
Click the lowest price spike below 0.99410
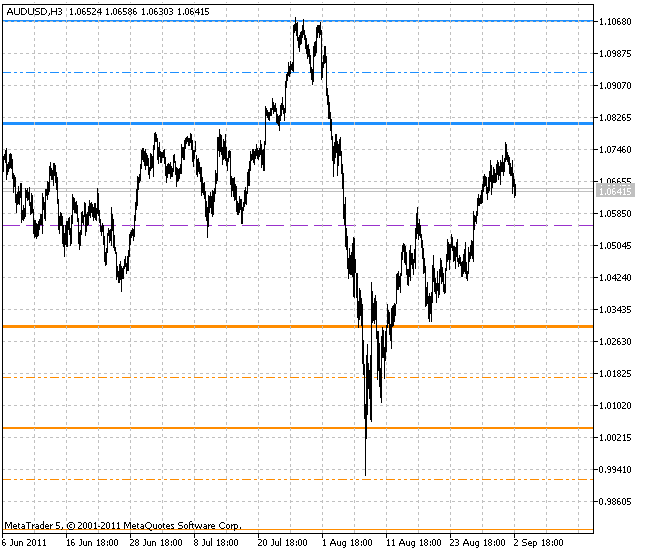pyautogui.click(x=365, y=457)
